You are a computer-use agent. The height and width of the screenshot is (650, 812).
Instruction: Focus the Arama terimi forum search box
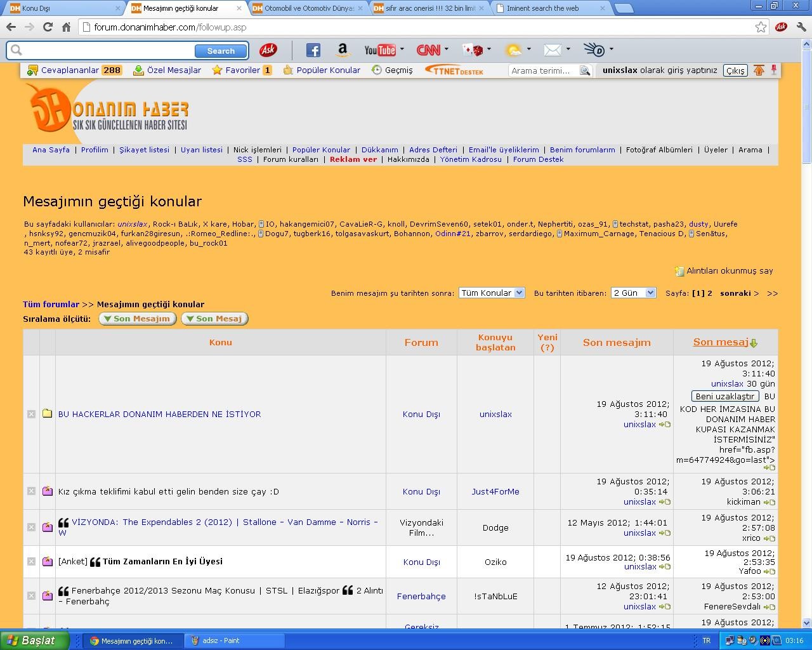(544, 70)
